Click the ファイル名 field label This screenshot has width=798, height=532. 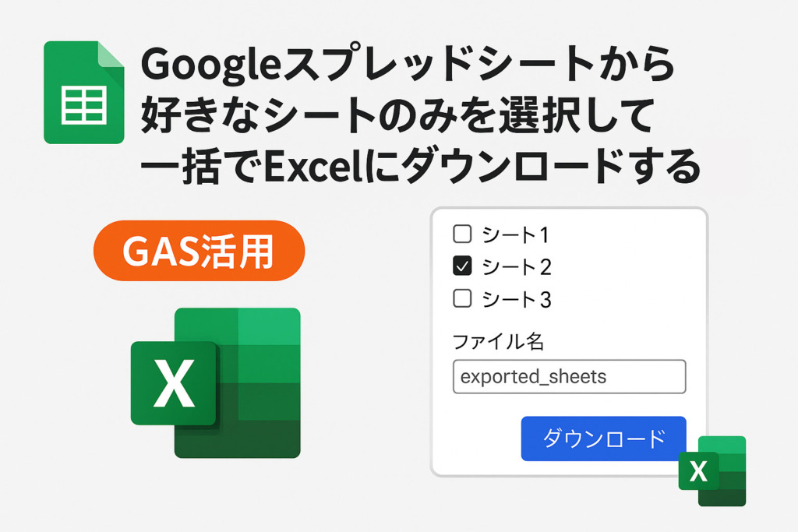498,341
